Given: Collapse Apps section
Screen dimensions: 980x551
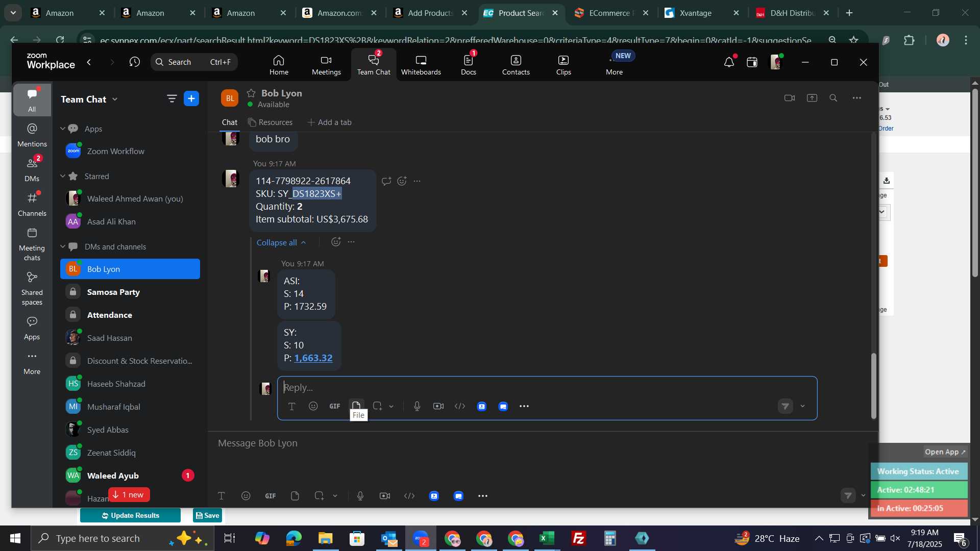Looking at the screenshot, I should point(63,129).
